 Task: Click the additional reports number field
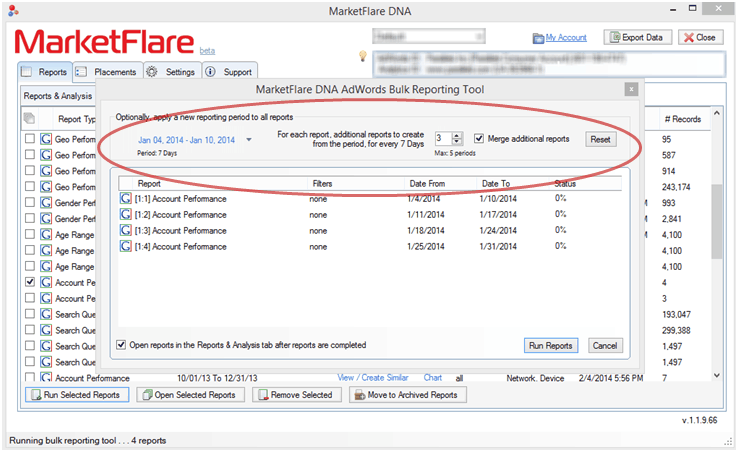coord(443,139)
